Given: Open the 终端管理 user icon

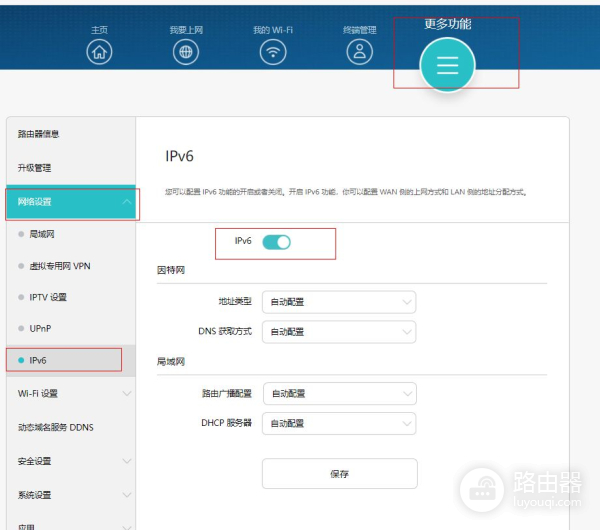Looking at the screenshot, I should pyautogui.click(x=360, y=52).
